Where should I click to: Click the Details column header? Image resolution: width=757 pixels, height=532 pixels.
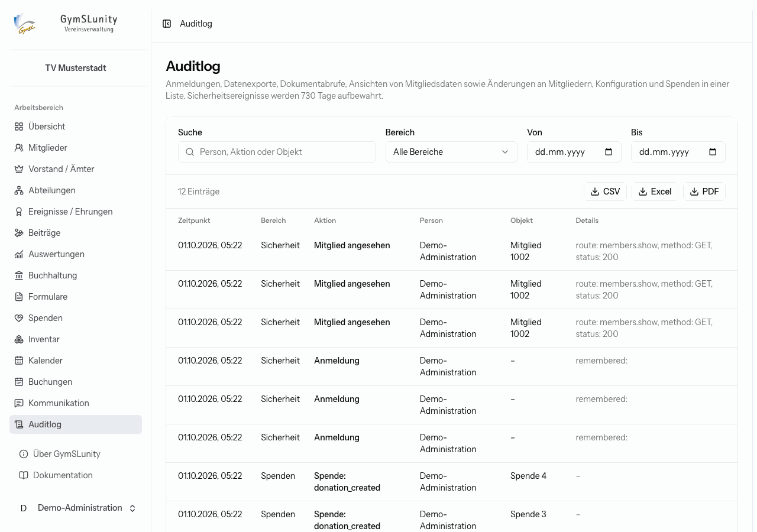(587, 220)
